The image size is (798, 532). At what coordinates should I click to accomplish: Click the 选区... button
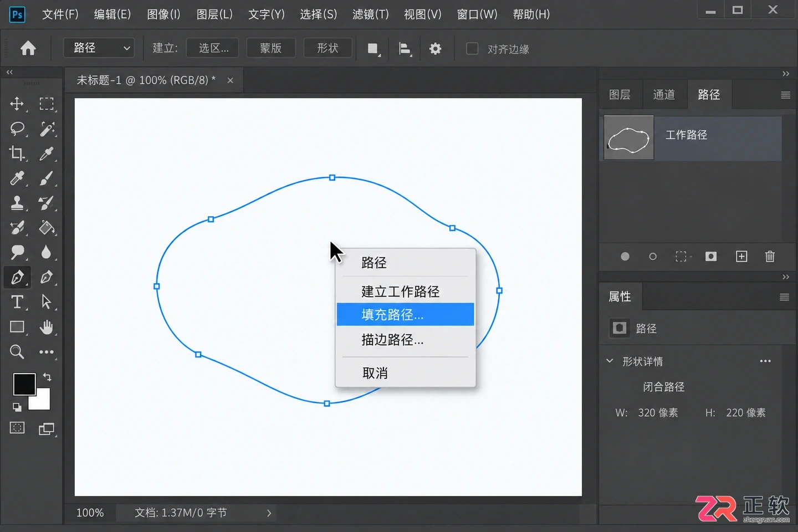click(x=213, y=48)
